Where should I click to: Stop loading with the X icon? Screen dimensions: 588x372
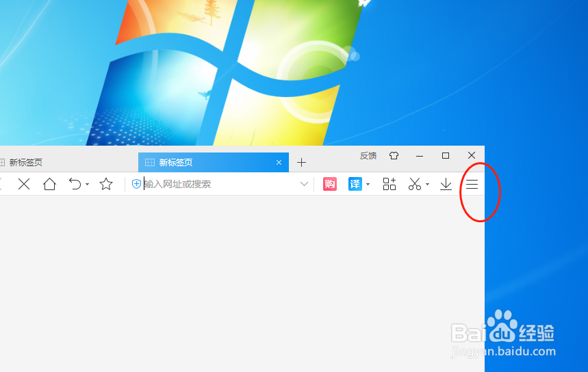point(24,184)
